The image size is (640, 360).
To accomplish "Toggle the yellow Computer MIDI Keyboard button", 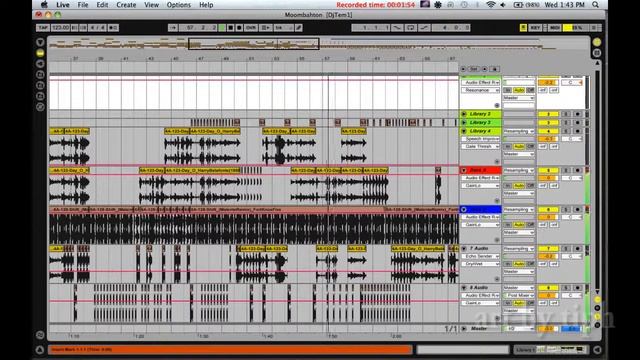I will 523,28.
